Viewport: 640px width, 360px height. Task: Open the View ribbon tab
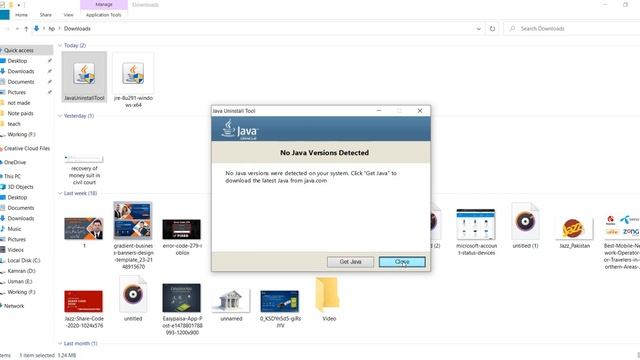(68, 15)
